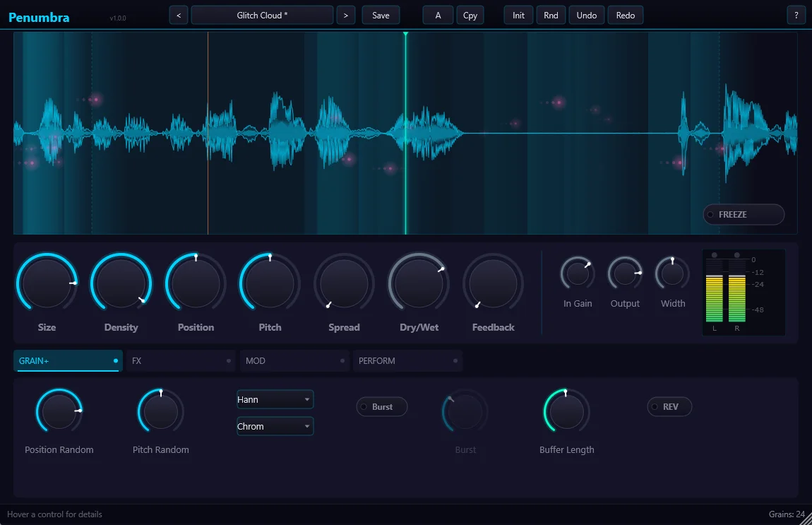Click the 'Hover a control for details' hint
Image resolution: width=812 pixels, height=525 pixels.
click(x=54, y=514)
